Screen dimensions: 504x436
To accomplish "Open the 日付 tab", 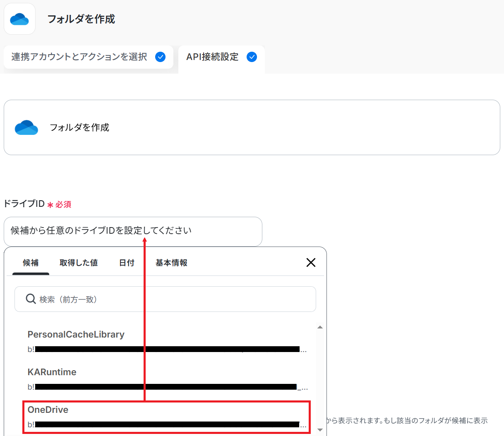I will [127, 263].
